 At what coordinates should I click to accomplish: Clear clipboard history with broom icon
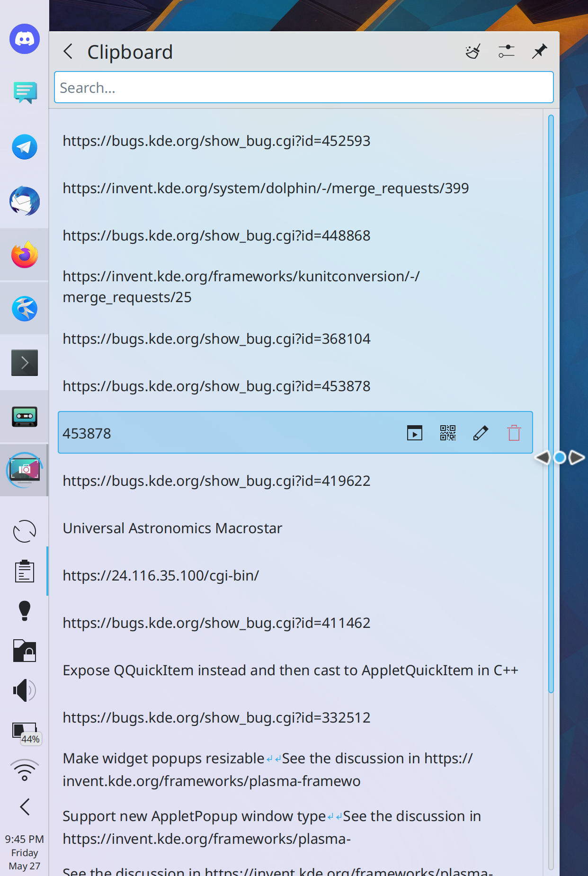pos(473,51)
